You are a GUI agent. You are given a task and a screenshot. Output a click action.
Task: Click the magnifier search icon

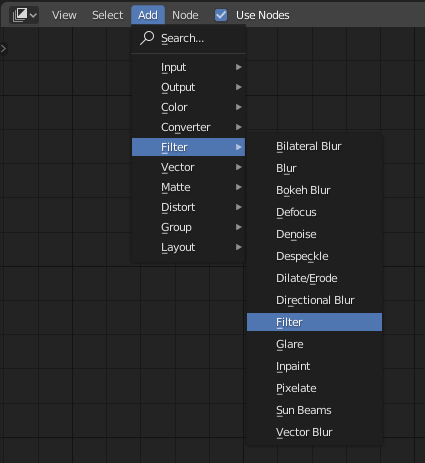147,38
